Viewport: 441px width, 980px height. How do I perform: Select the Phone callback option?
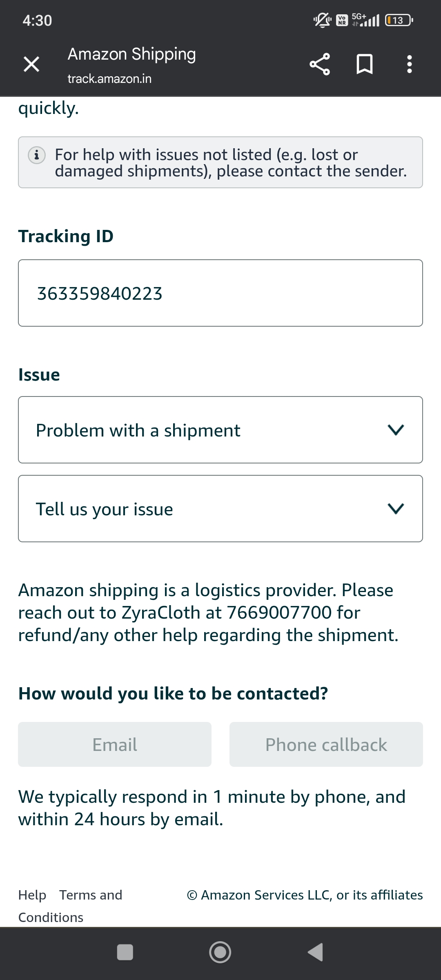point(326,744)
